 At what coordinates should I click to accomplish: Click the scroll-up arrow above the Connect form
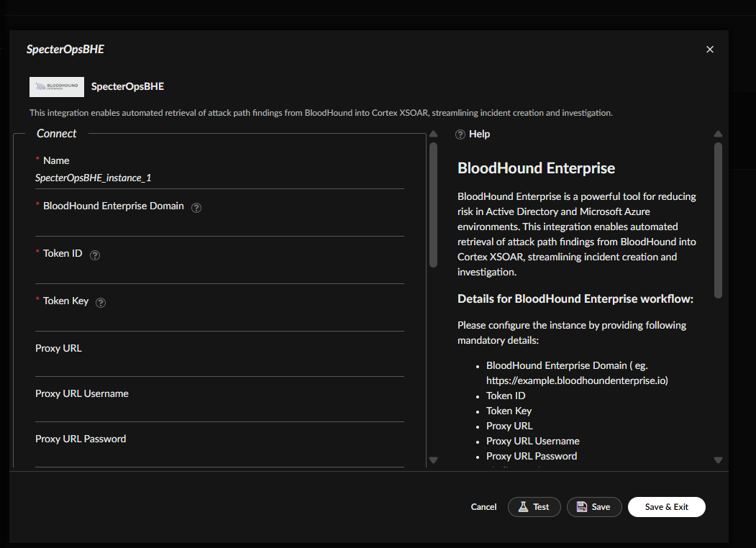tap(433, 134)
